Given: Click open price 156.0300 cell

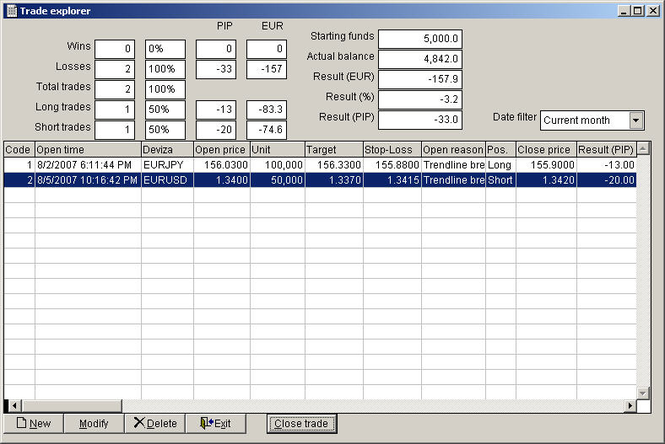Looking at the screenshot, I should tap(222, 165).
